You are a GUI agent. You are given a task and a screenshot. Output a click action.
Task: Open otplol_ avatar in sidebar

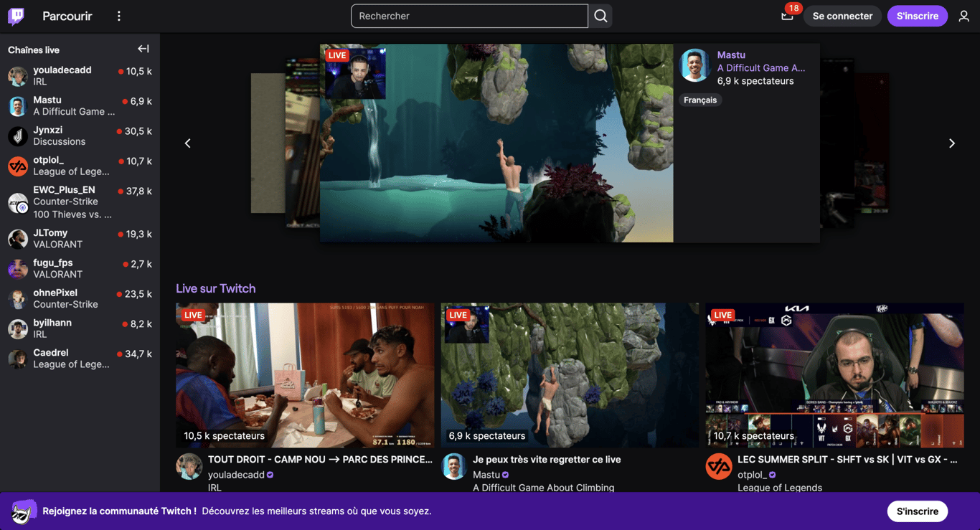(18, 166)
